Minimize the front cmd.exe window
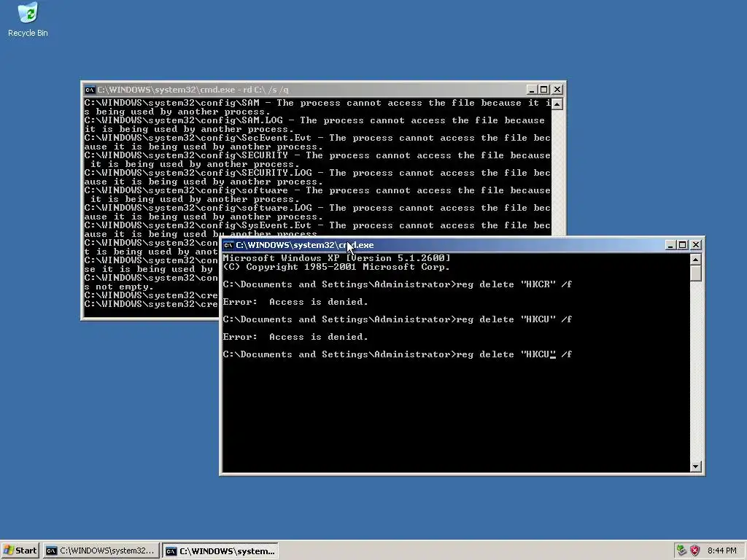Screen dimensions: 747x560 click(x=670, y=245)
